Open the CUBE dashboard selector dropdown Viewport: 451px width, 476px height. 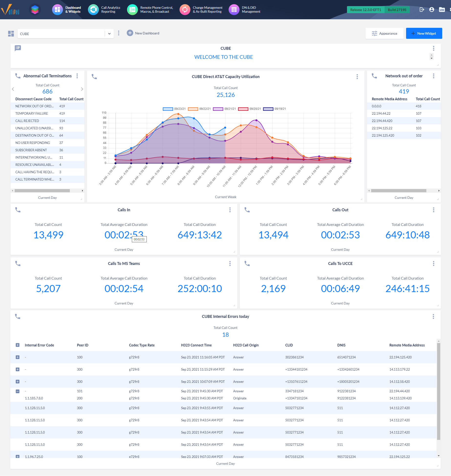coord(109,33)
